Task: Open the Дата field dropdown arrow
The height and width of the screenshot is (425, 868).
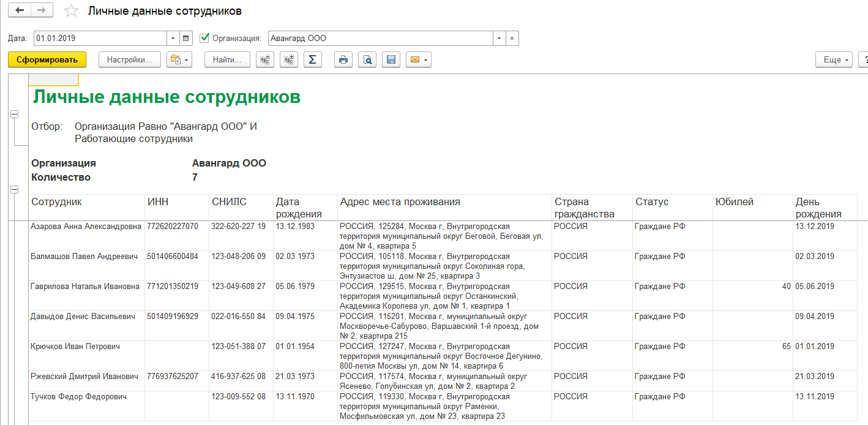Action: click(x=172, y=38)
